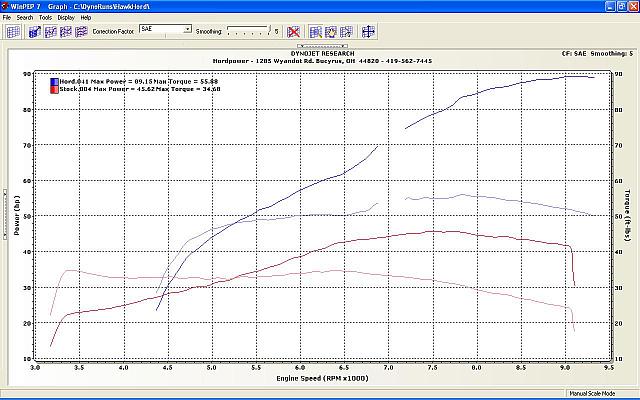The image size is (640, 400).
Task: Click the graph export icon beside hand tool
Action: (346, 31)
